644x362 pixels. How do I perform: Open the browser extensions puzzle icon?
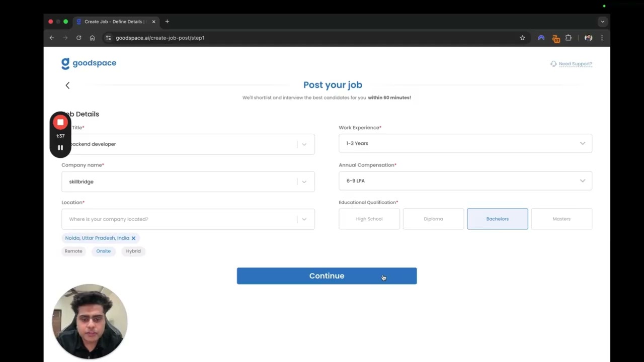569,38
